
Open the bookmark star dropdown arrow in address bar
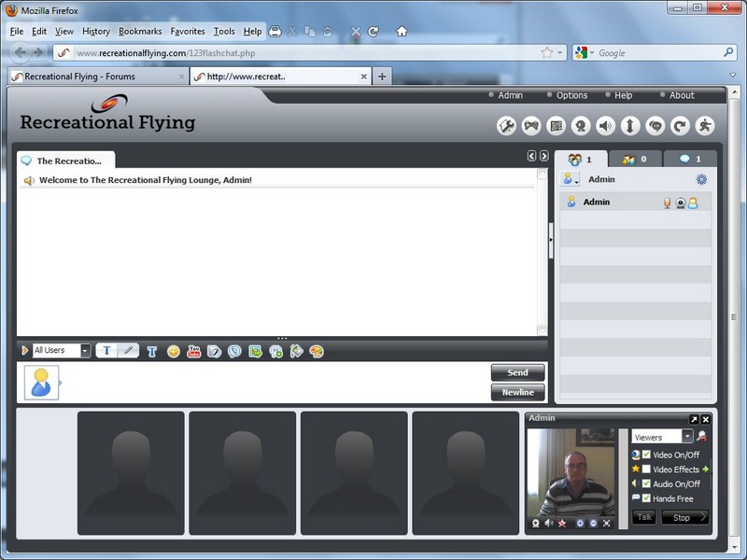tap(559, 53)
